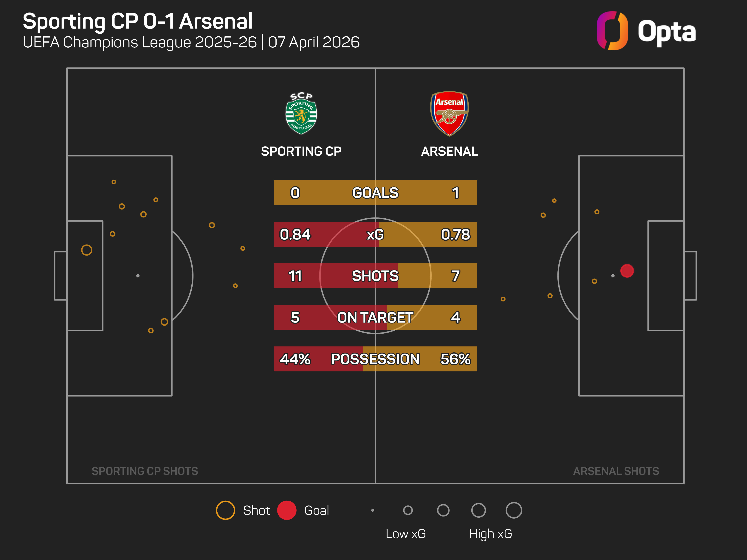The image size is (747, 560).
Task: Select the SHOTS stat bar label
Action: click(375, 276)
